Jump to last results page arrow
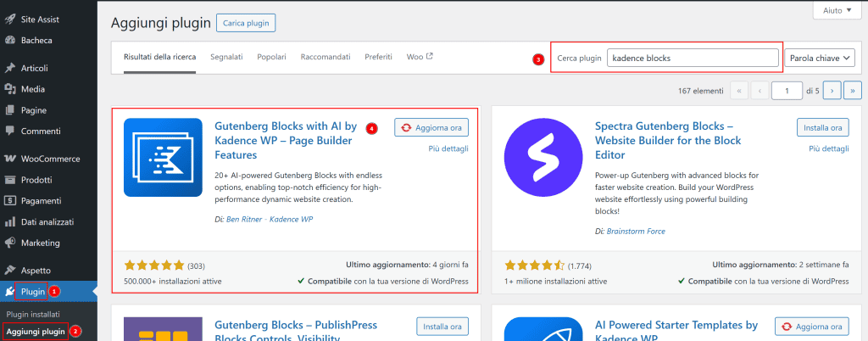Viewport: 868px width, 341px height. click(x=852, y=90)
